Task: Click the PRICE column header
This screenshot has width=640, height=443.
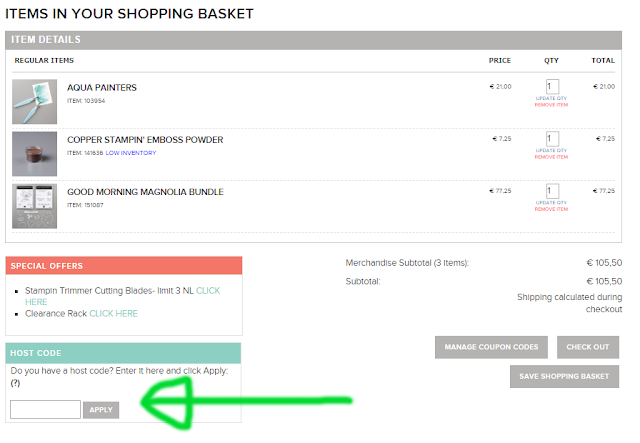Action: pyautogui.click(x=500, y=60)
